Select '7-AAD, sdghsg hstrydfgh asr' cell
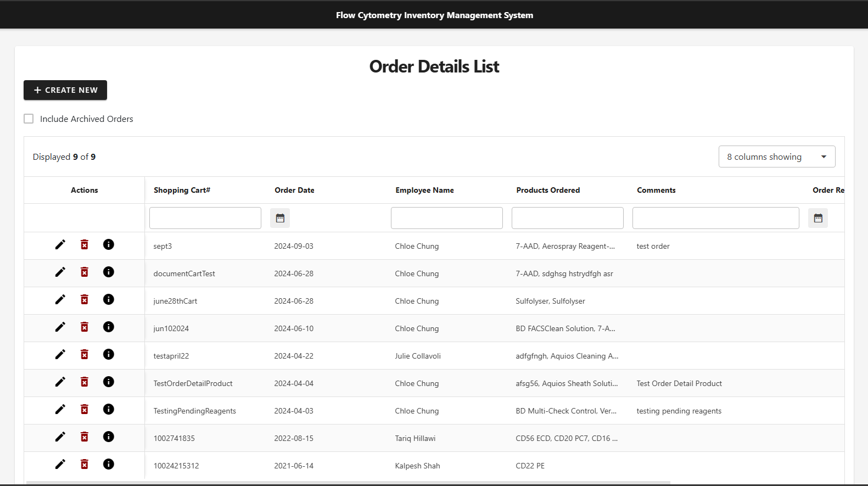The width and height of the screenshot is (868, 486). pos(564,273)
